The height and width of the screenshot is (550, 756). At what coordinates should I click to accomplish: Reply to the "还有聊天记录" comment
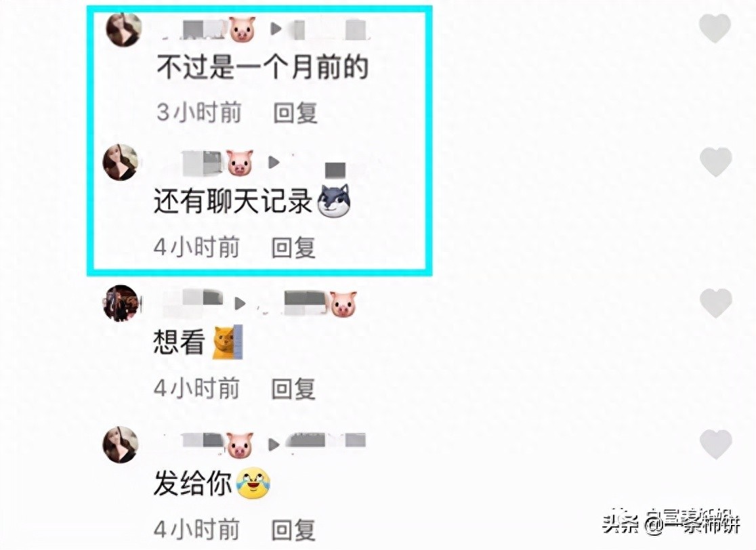pyautogui.click(x=293, y=247)
